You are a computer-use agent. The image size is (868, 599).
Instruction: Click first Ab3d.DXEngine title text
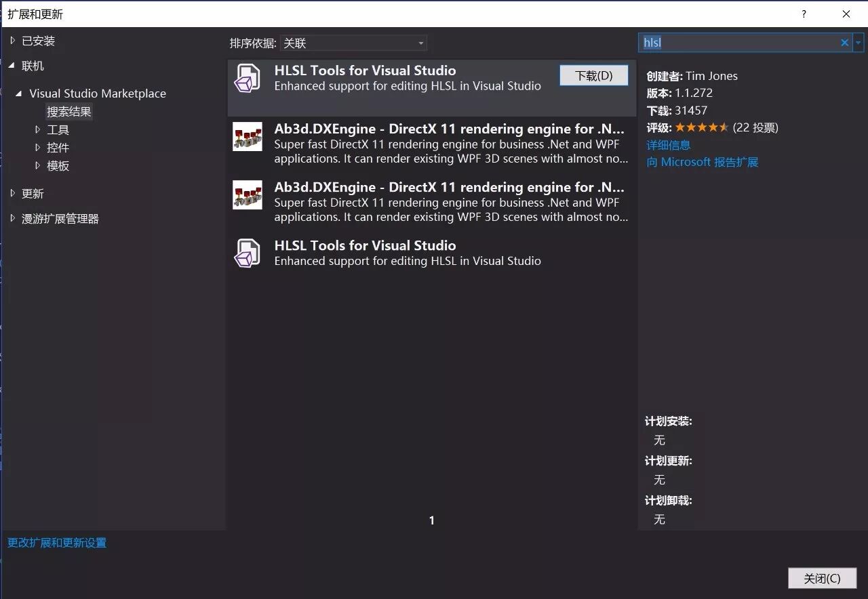tap(450, 129)
